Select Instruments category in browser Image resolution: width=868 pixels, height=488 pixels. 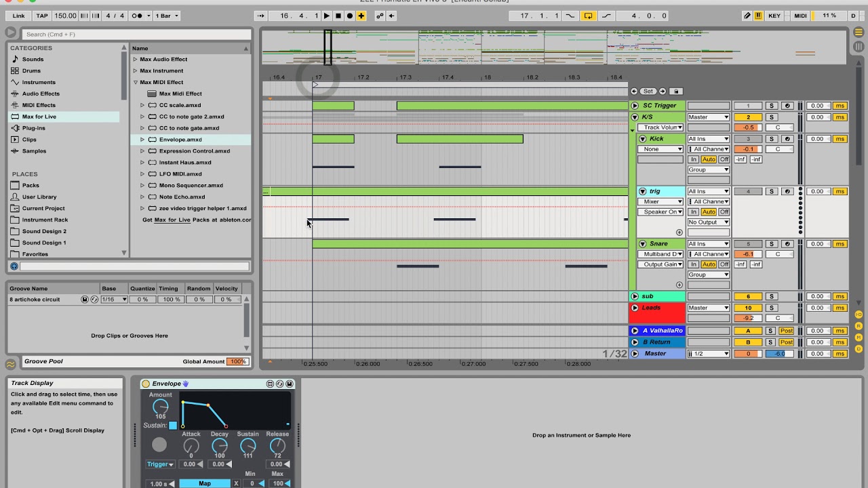39,82
